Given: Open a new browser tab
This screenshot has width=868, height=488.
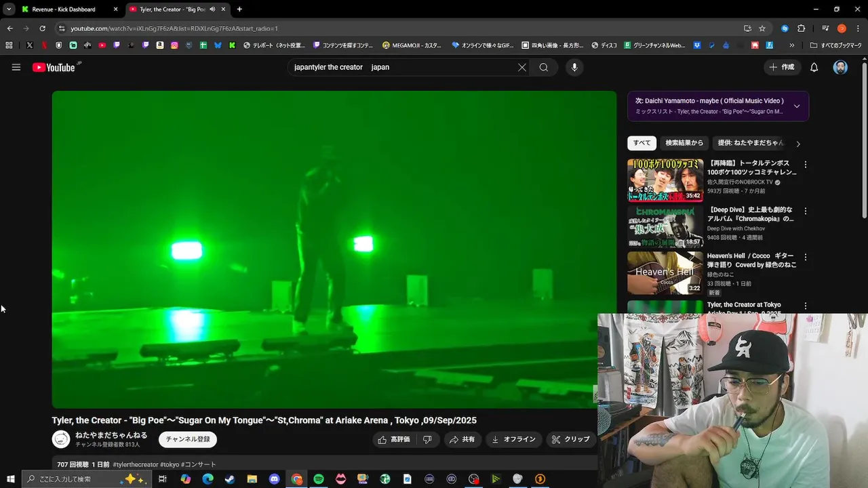Looking at the screenshot, I should [x=239, y=9].
